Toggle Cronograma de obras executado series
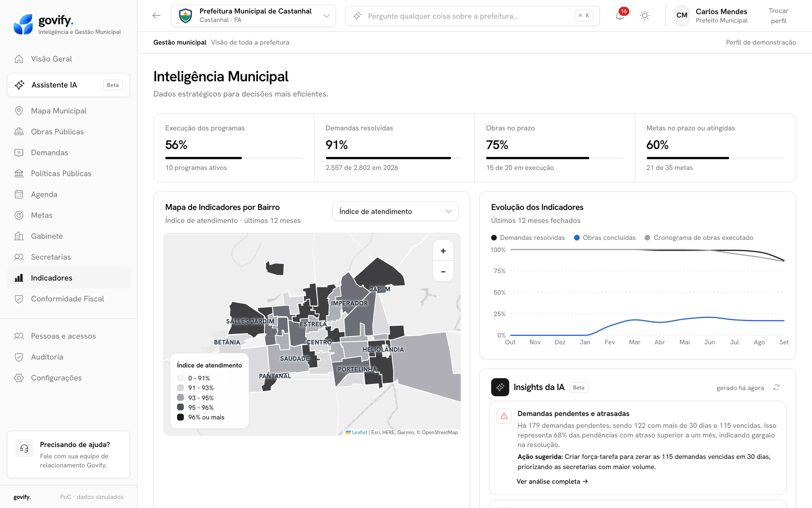This screenshot has width=812, height=508. click(x=699, y=238)
